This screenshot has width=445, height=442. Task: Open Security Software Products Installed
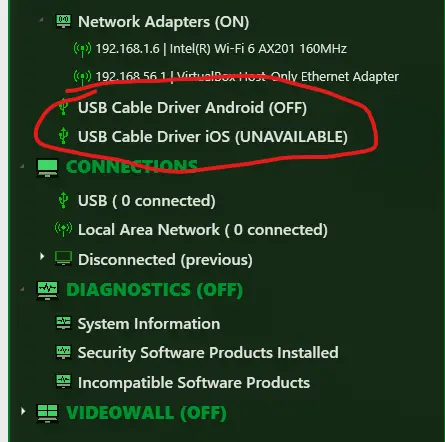pos(208,353)
